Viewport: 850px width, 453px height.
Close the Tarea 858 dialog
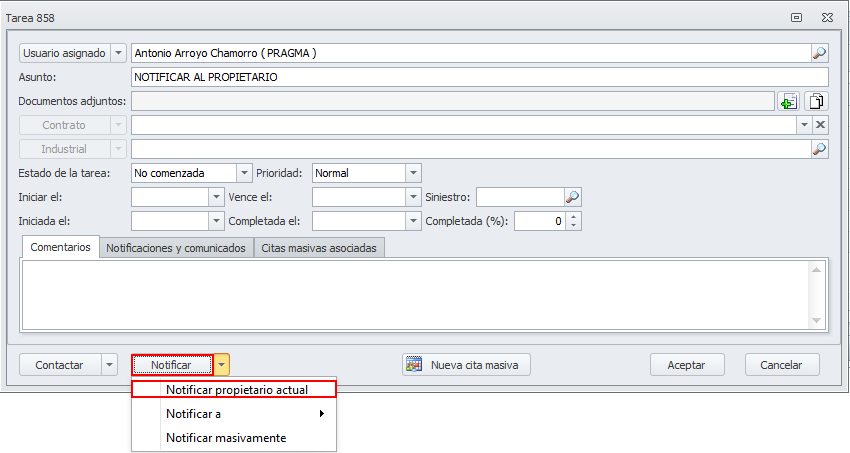click(827, 17)
